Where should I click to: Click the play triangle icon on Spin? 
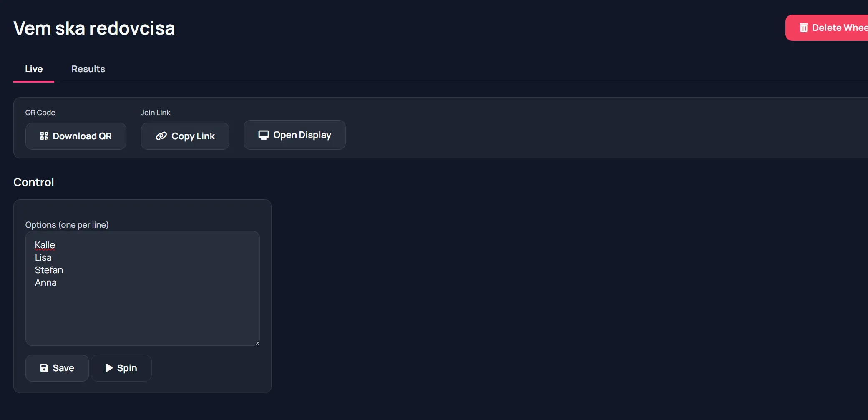(x=109, y=368)
